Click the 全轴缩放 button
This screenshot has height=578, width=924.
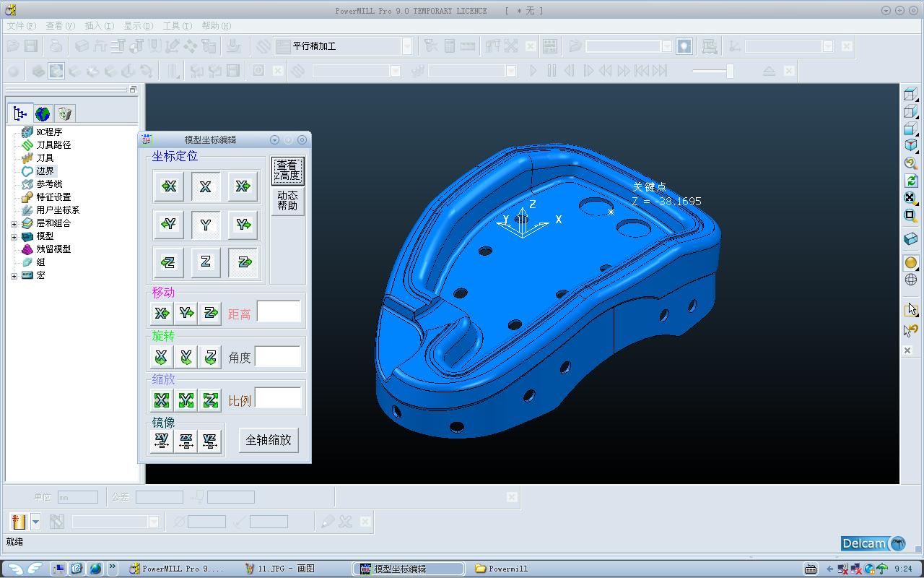tap(269, 440)
